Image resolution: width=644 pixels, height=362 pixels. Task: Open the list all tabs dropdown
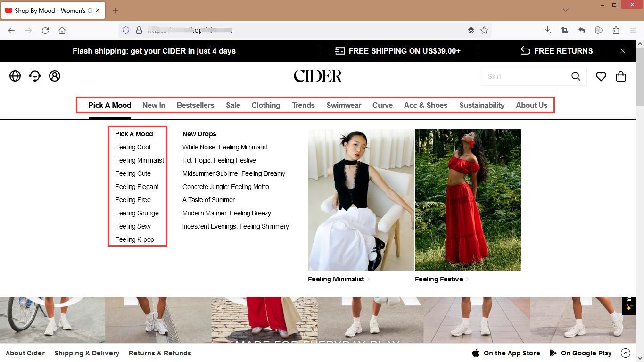[x=566, y=10]
